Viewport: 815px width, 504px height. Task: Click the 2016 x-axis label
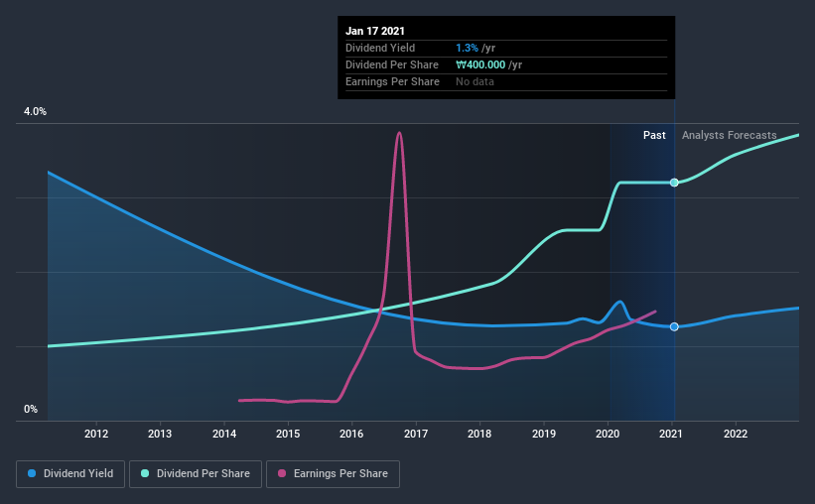coord(351,434)
